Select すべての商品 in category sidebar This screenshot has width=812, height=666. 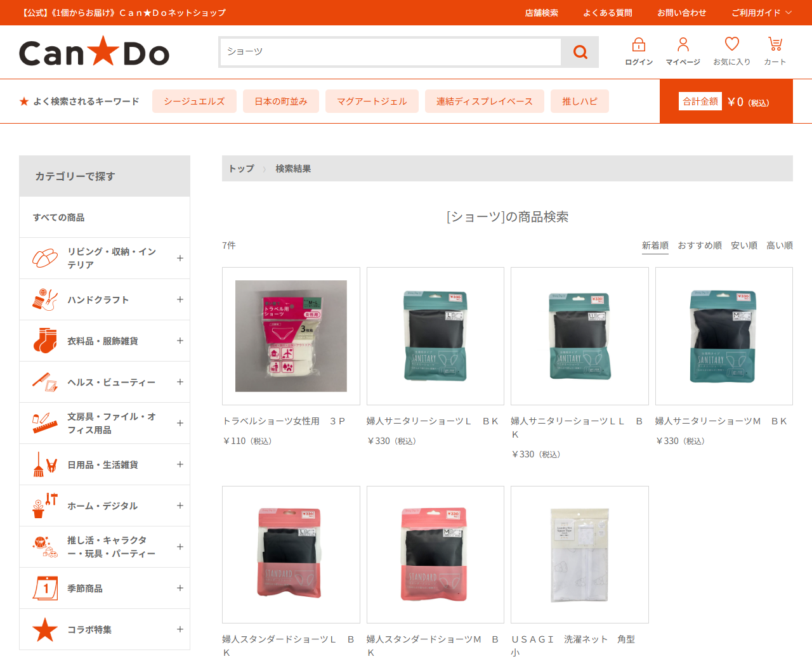105,217
